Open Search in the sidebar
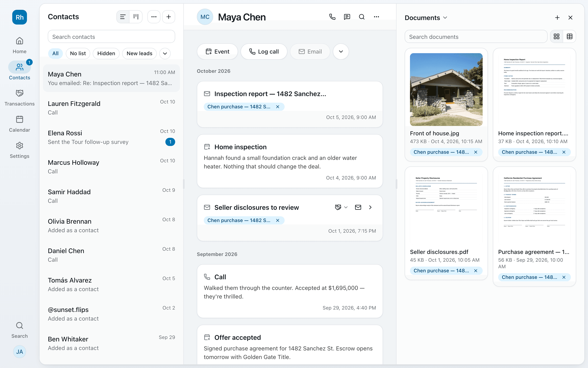Image resolution: width=588 pixels, height=368 pixels. 19,330
